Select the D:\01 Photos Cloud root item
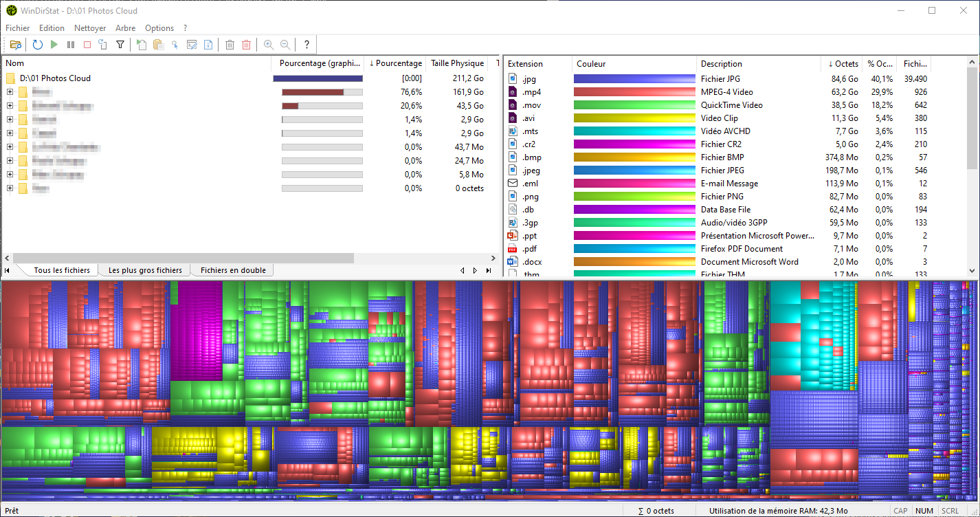The height and width of the screenshot is (517, 980). 55,78
